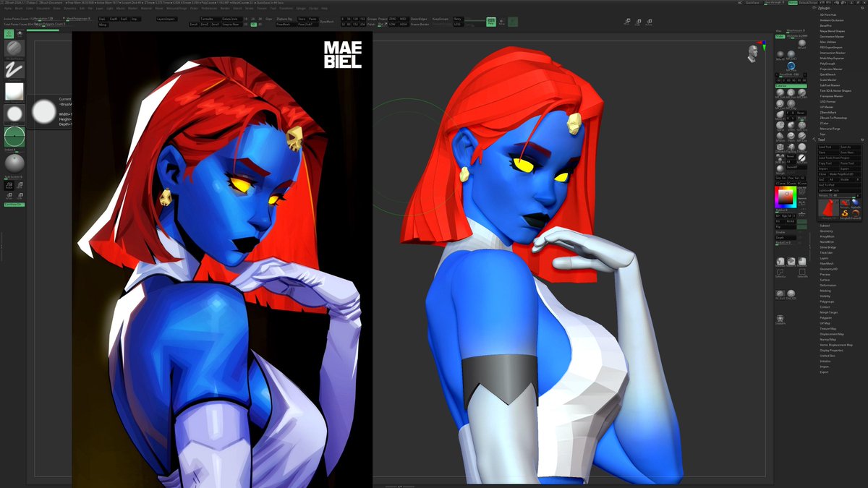Toggle All option beside GoZ
868x488 pixels.
coord(833,180)
